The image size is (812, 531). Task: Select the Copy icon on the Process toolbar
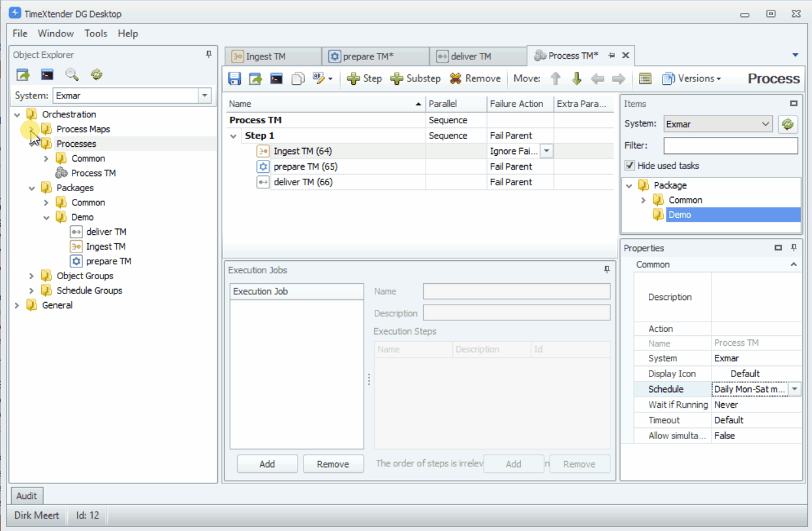click(x=298, y=78)
